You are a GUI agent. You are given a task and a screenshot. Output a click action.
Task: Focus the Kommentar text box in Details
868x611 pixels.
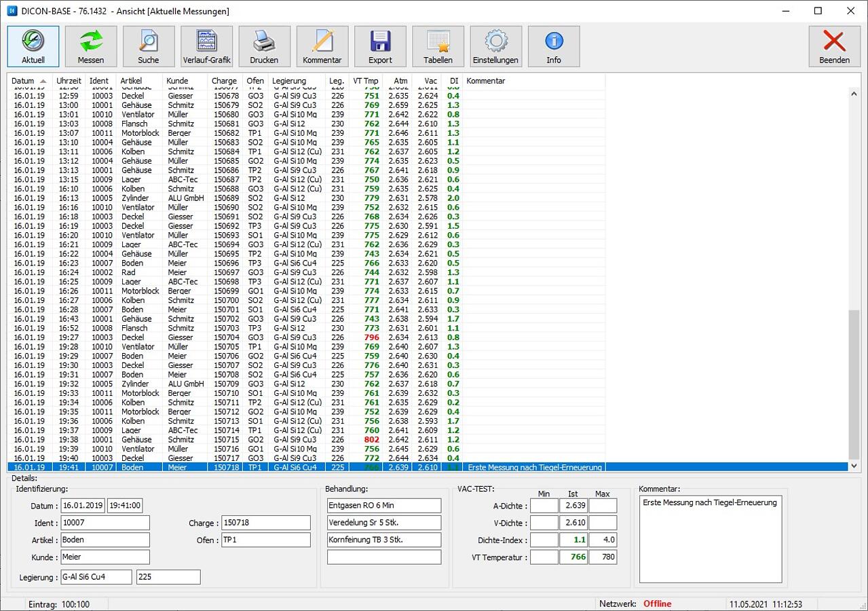point(710,539)
